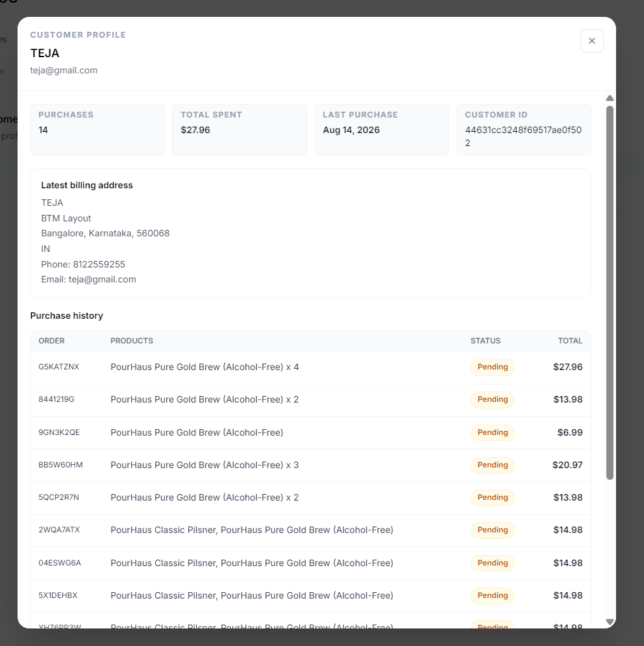Click the scrollbar down arrow

[x=610, y=622]
